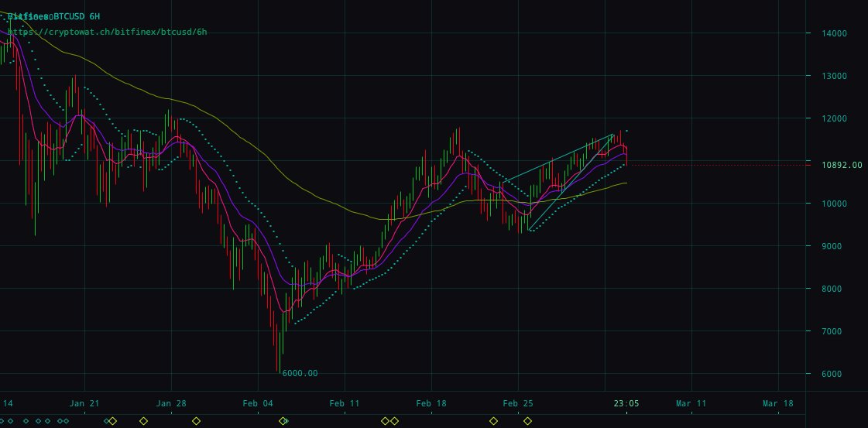This screenshot has width=868, height=428.
Task: Click the 6000 price axis label
Action: tap(832, 374)
